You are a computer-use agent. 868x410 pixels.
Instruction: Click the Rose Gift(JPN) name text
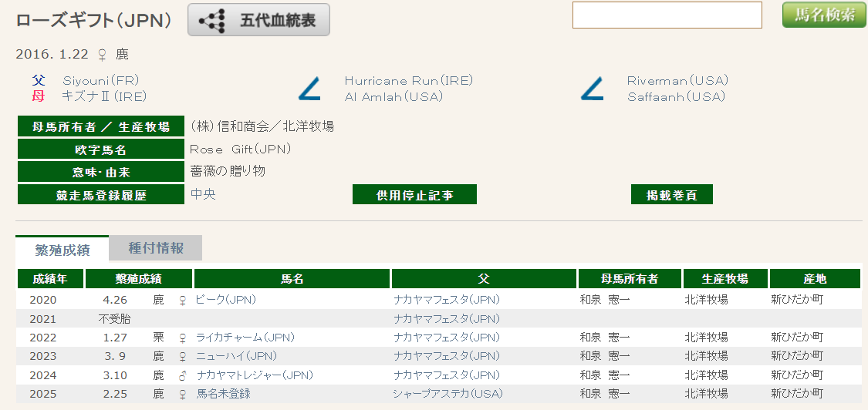coord(241,149)
